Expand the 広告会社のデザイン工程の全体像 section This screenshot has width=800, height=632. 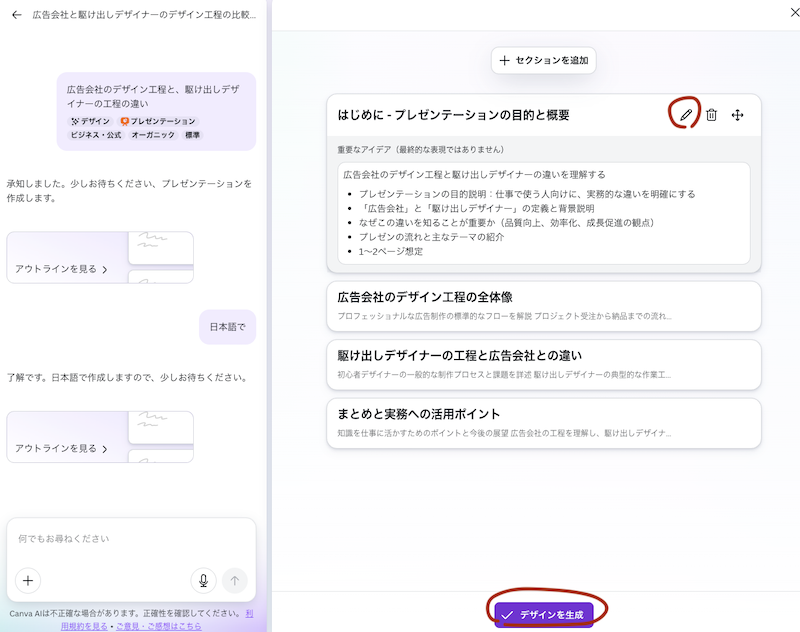pos(543,305)
